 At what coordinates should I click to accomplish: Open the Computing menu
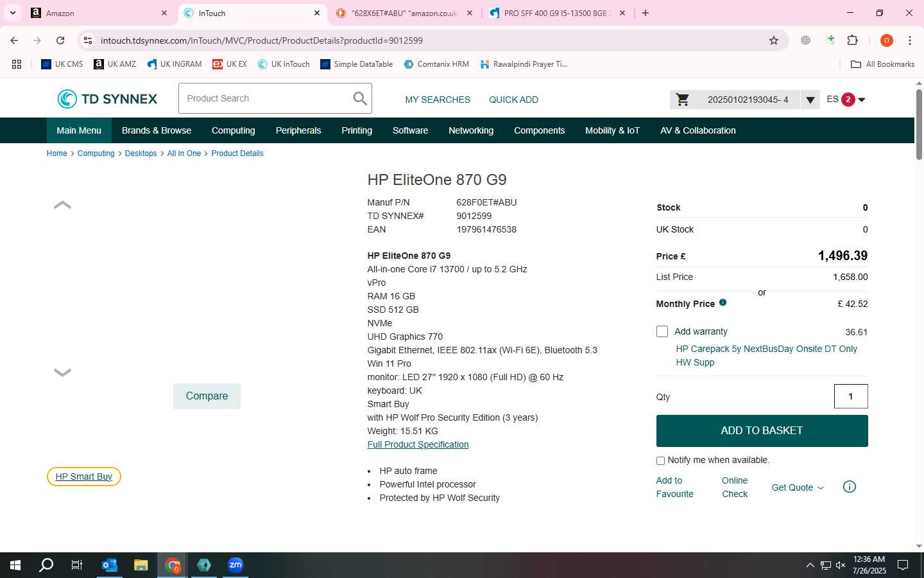(x=234, y=130)
